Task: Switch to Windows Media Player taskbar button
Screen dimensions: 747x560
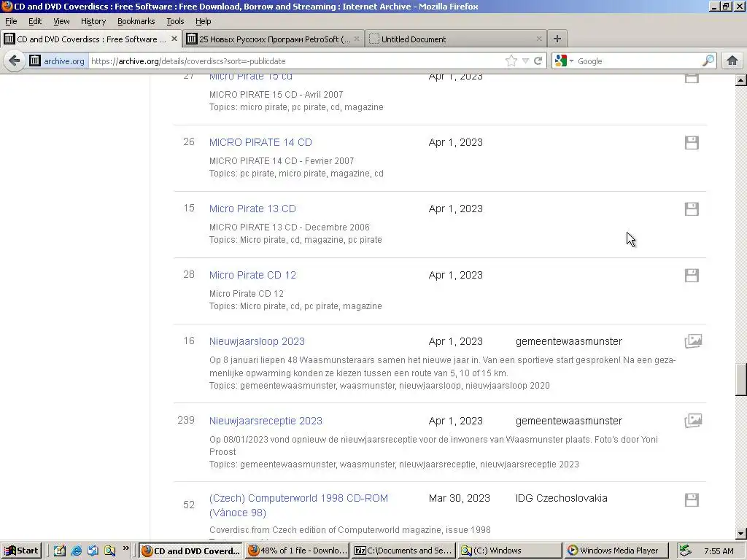Action: 616,551
